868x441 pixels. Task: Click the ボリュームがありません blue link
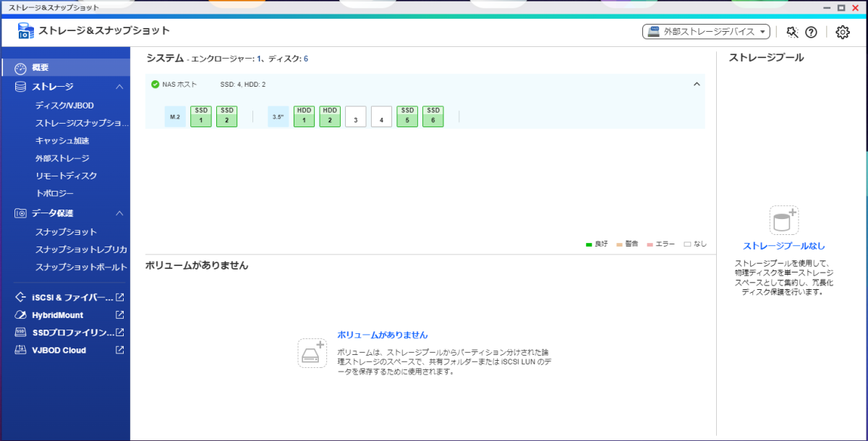(x=383, y=335)
